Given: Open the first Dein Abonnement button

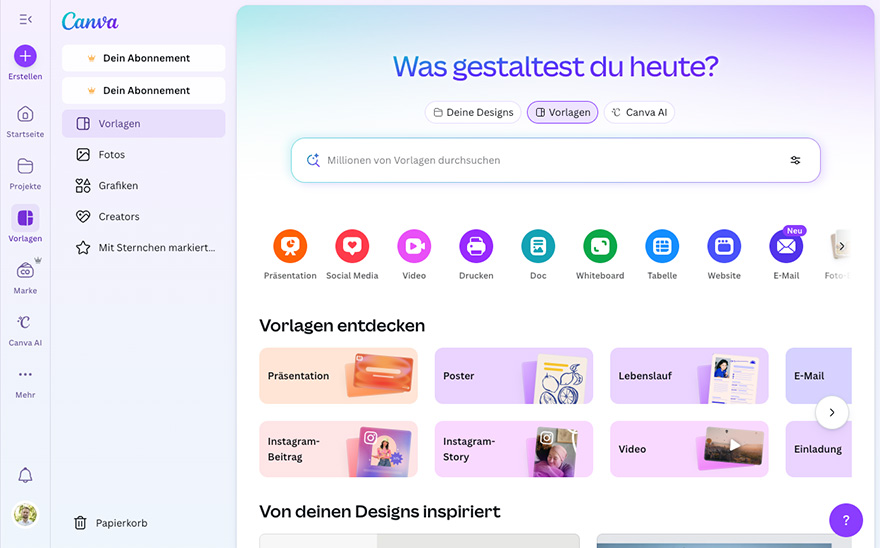Looking at the screenshot, I should point(144,58).
